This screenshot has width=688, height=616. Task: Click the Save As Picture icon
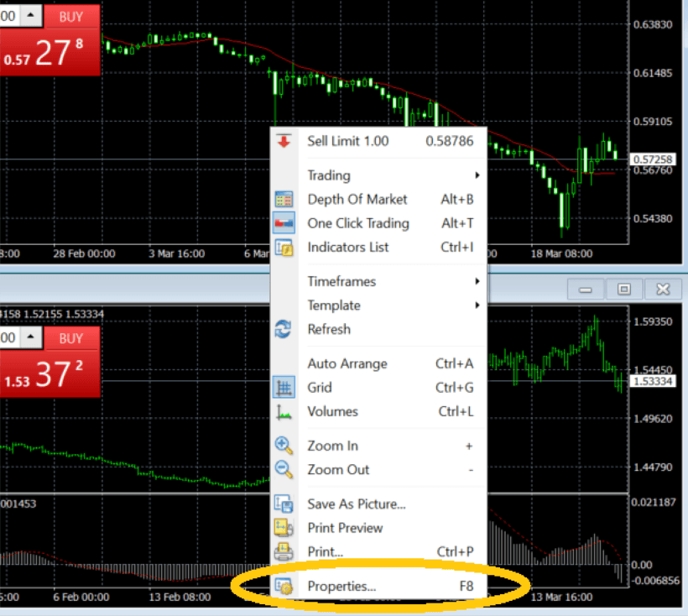pyautogui.click(x=284, y=504)
